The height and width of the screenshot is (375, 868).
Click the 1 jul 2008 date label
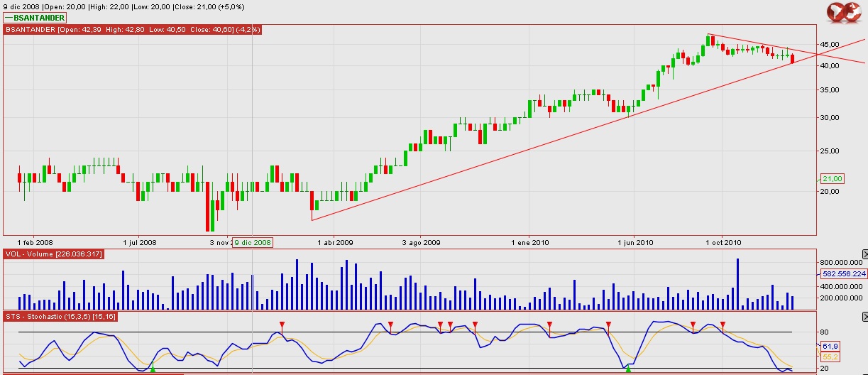coord(139,242)
